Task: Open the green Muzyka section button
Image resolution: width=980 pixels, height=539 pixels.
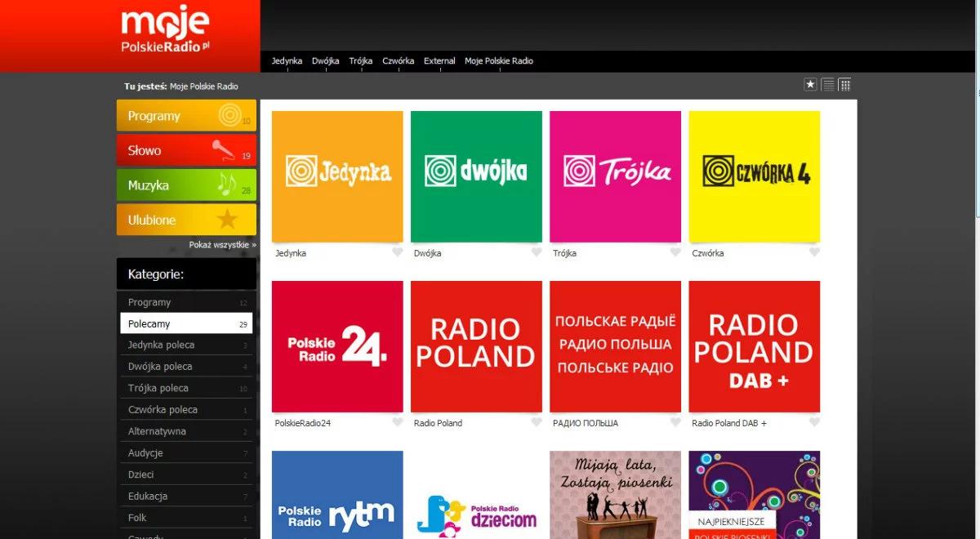Action: coord(186,185)
